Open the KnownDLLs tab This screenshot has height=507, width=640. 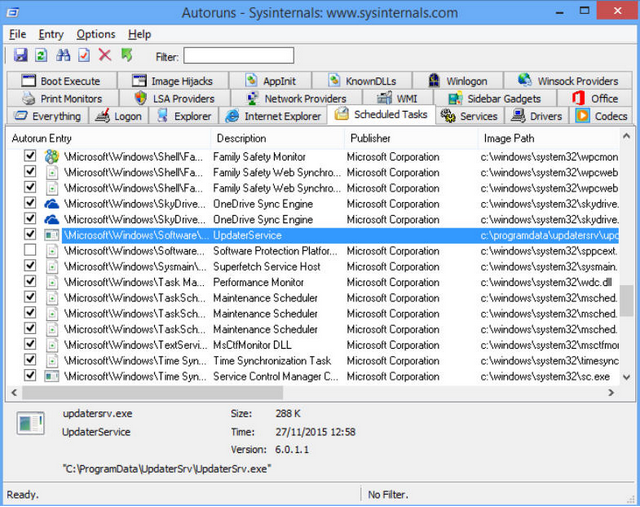point(362,81)
